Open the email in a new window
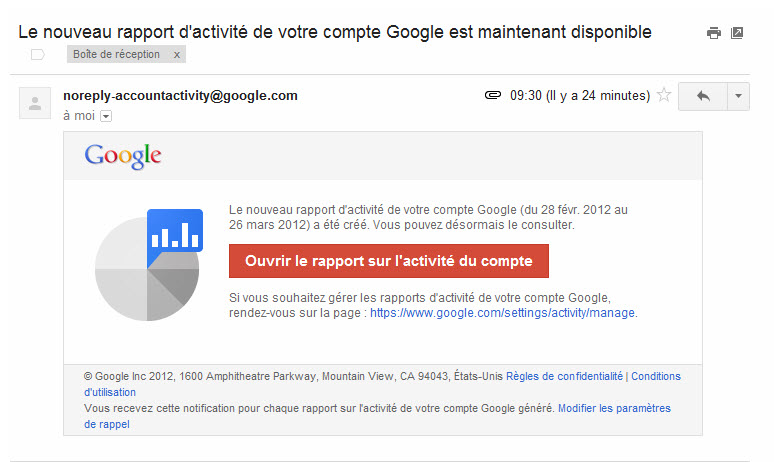Screen dimensions: 774x462 pos(737,33)
